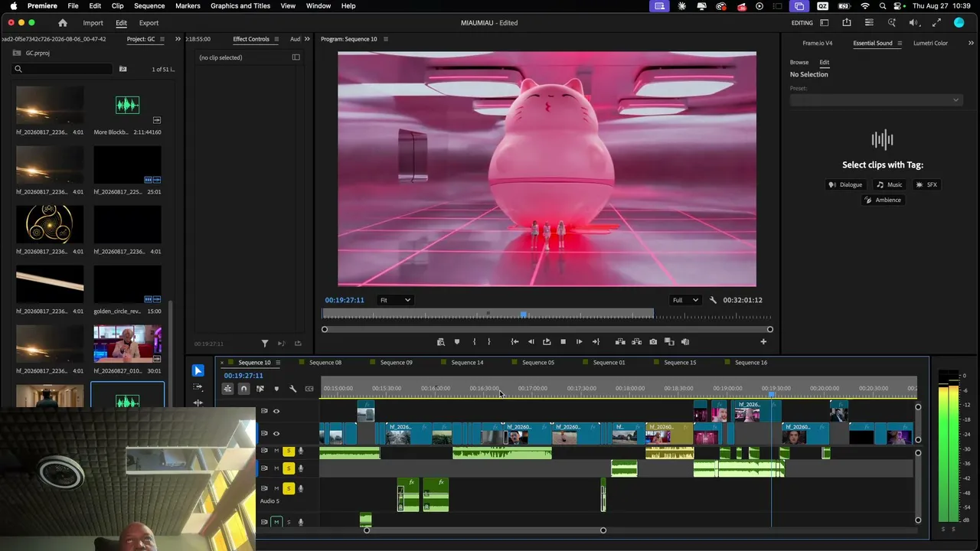Toggle insert sequences as nests button
The image size is (980, 551).
(227, 389)
